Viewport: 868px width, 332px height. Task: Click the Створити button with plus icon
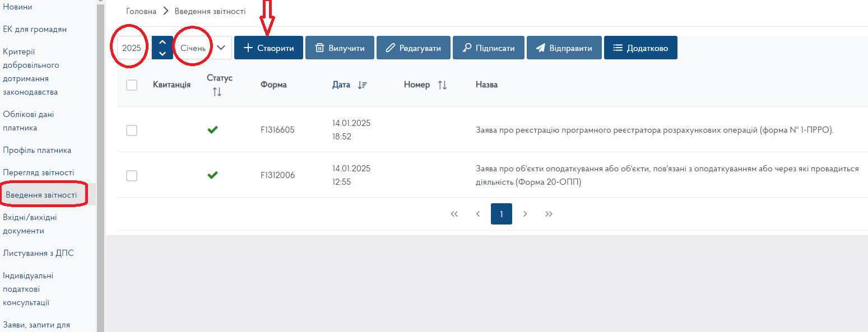point(268,48)
